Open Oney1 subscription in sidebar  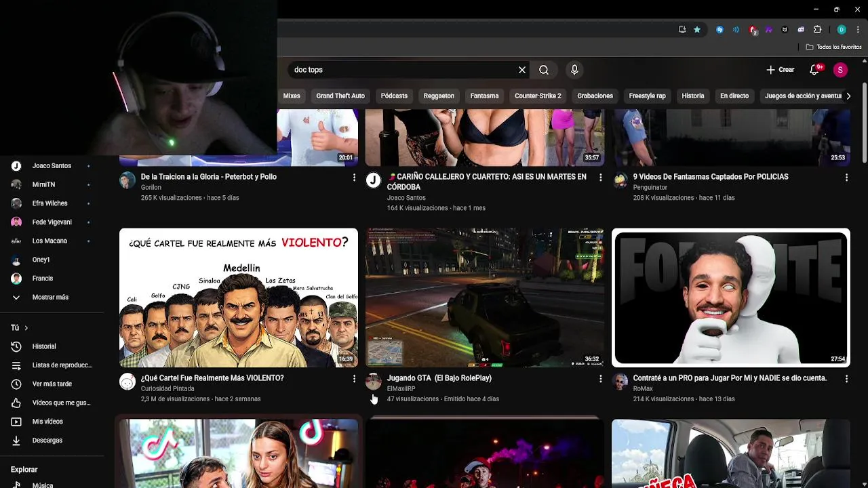(x=52, y=260)
